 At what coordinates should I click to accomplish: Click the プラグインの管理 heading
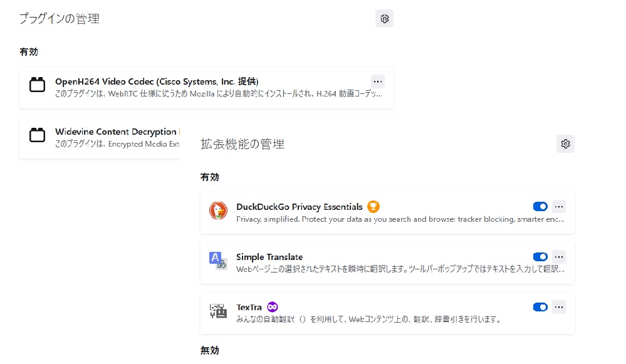pyautogui.click(x=60, y=18)
